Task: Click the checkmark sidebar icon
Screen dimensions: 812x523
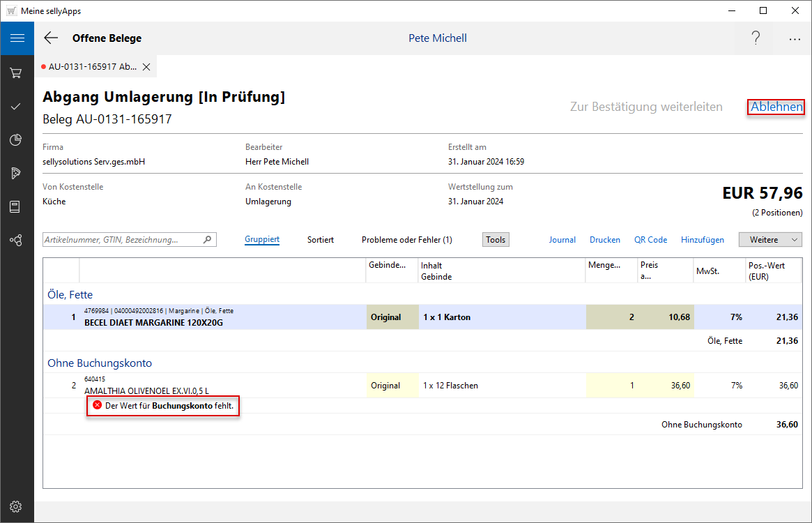Action: [x=16, y=107]
